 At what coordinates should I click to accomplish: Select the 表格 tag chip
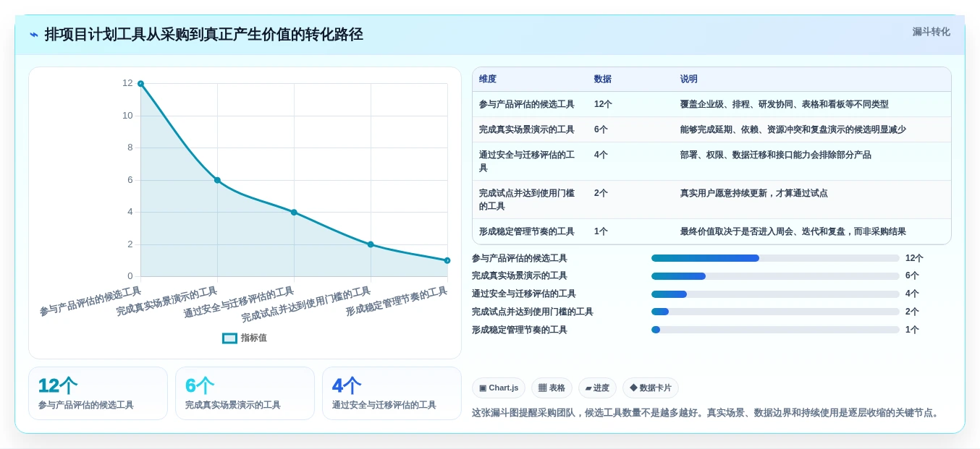coord(552,388)
